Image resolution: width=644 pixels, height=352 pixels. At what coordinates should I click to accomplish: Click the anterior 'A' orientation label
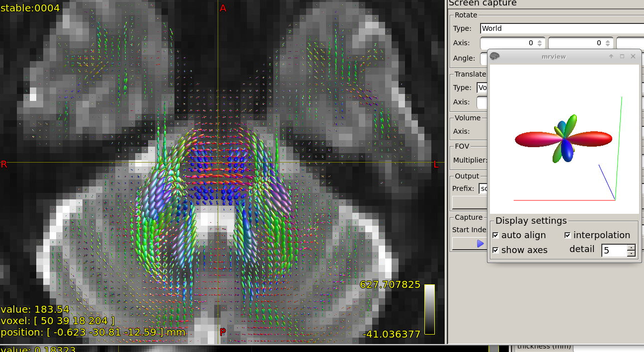coord(223,8)
